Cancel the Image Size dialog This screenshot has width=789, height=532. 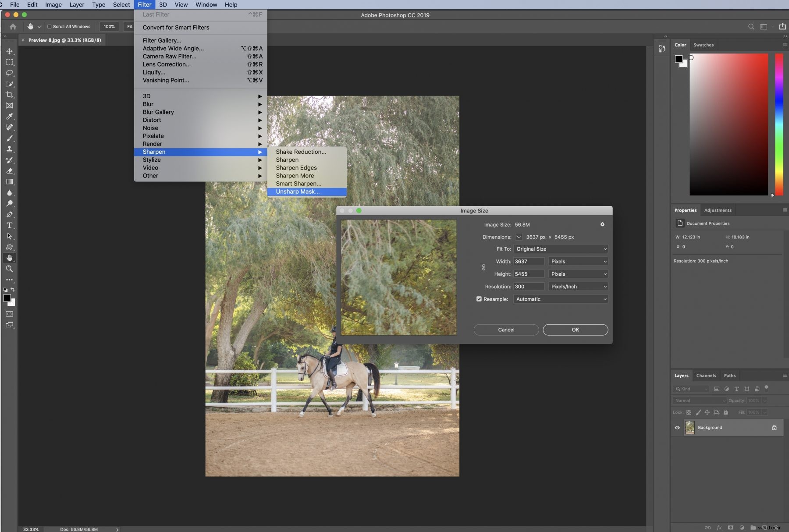click(505, 330)
